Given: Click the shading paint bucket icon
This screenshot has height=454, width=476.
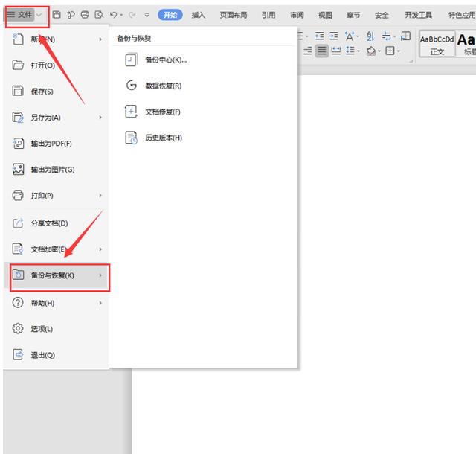Looking at the screenshot, I should [371, 51].
